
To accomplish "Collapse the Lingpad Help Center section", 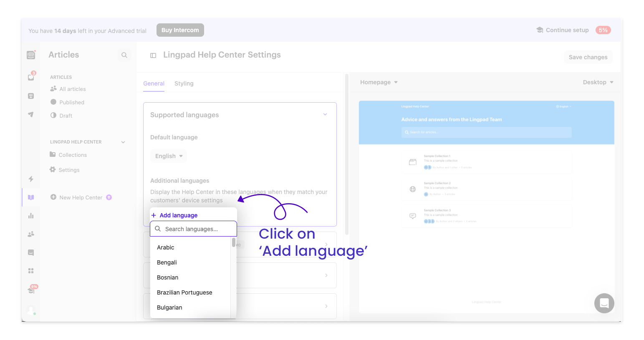I will 123,142.
